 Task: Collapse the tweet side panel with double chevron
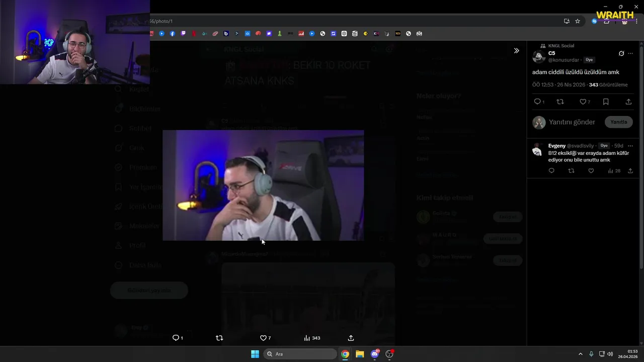coord(516,50)
